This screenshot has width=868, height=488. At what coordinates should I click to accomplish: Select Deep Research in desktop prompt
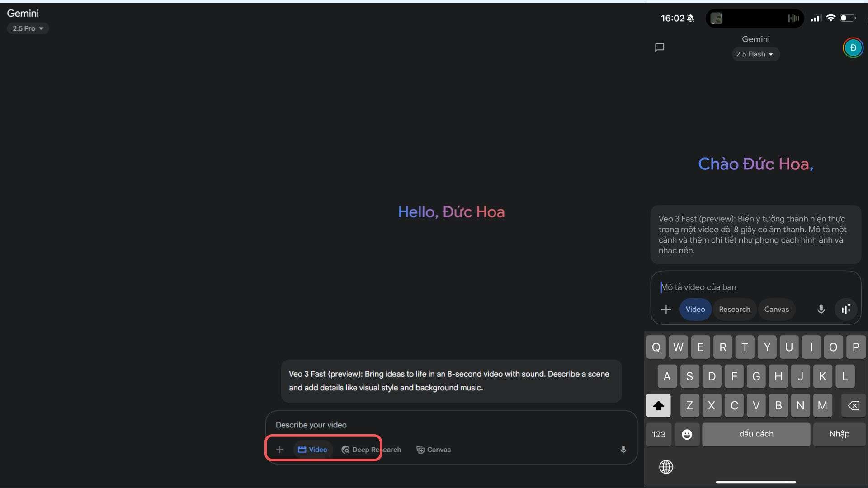[371, 450]
